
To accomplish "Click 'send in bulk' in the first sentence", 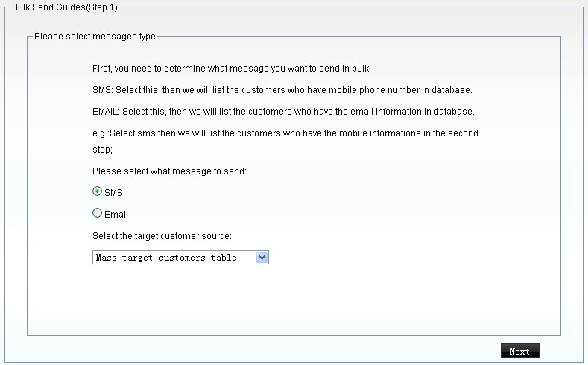I will coord(346,69).
